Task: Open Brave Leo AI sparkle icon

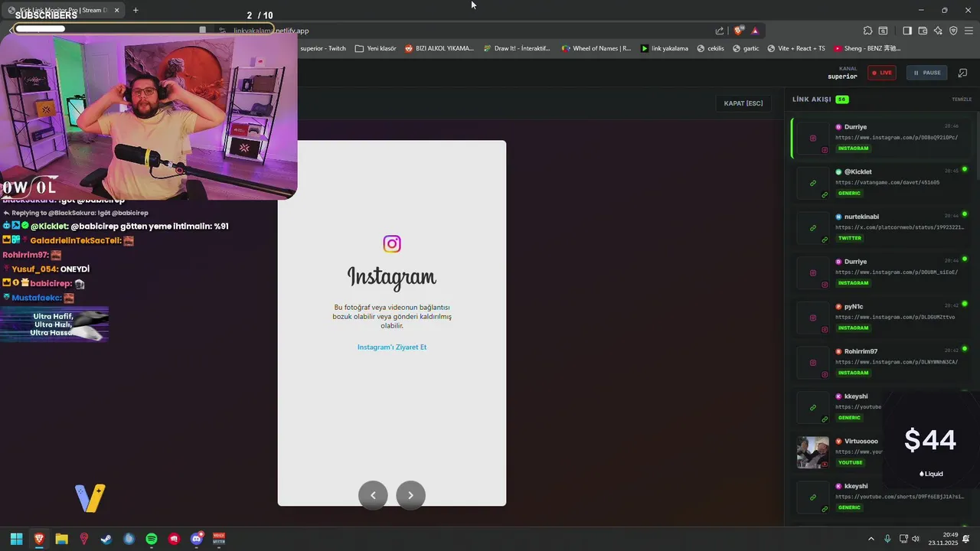Action: pyautogui.click(x=938, y=31)
